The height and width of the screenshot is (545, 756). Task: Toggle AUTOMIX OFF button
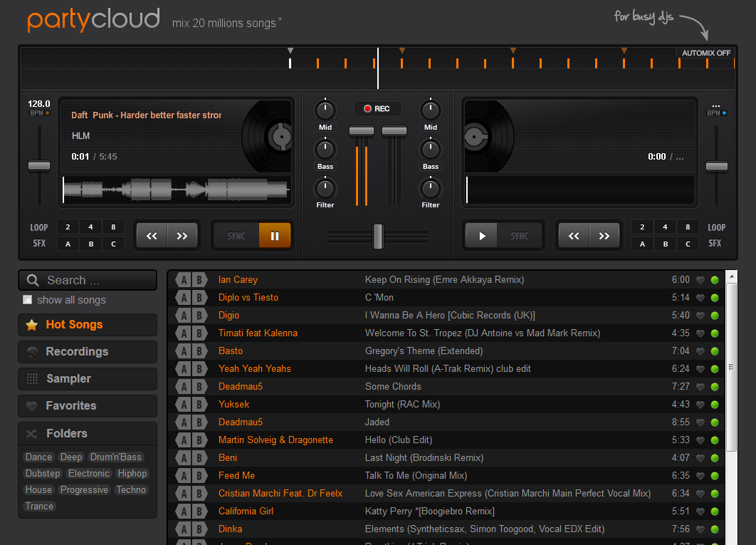[x=705, y=53]
